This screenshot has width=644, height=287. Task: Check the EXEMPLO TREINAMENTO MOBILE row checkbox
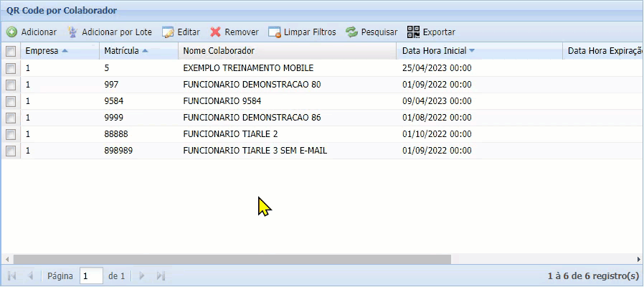tap(11, 68)
